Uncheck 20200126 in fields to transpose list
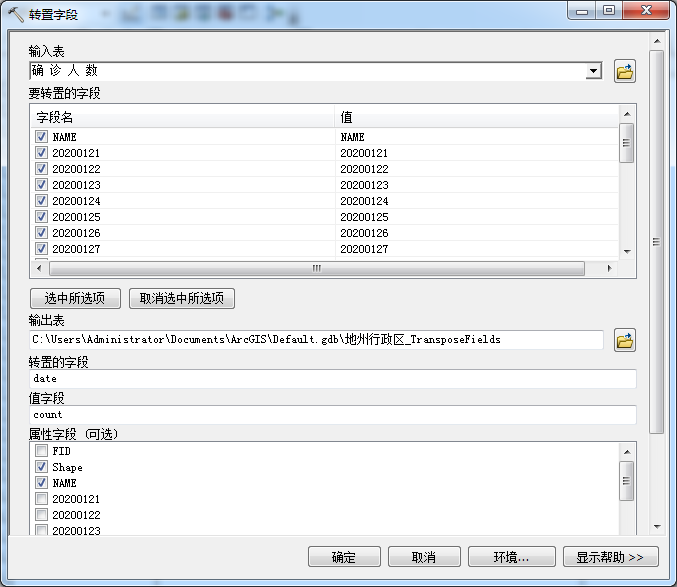The image size is (677, 587). coord(41,233)
